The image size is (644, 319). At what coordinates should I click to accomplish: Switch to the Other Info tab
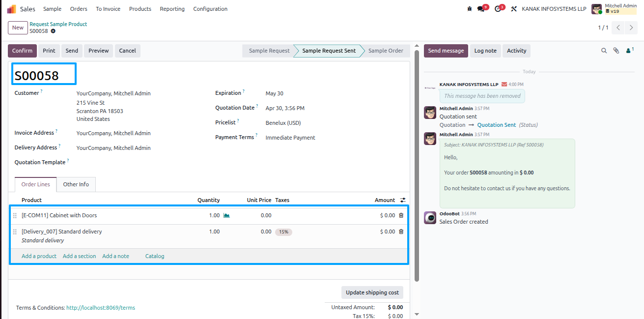pyautogui.click(x=76, y=184)
